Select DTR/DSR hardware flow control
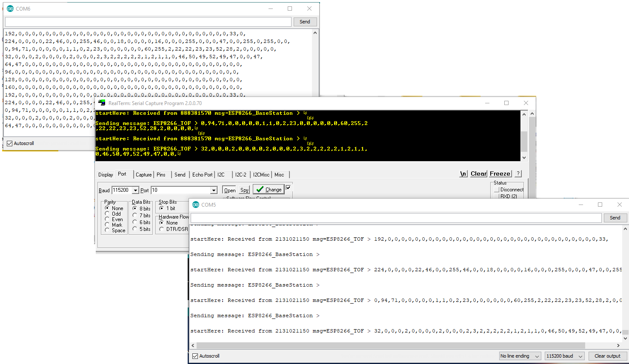Screen dimensions: 629x364 coord(162,229)
